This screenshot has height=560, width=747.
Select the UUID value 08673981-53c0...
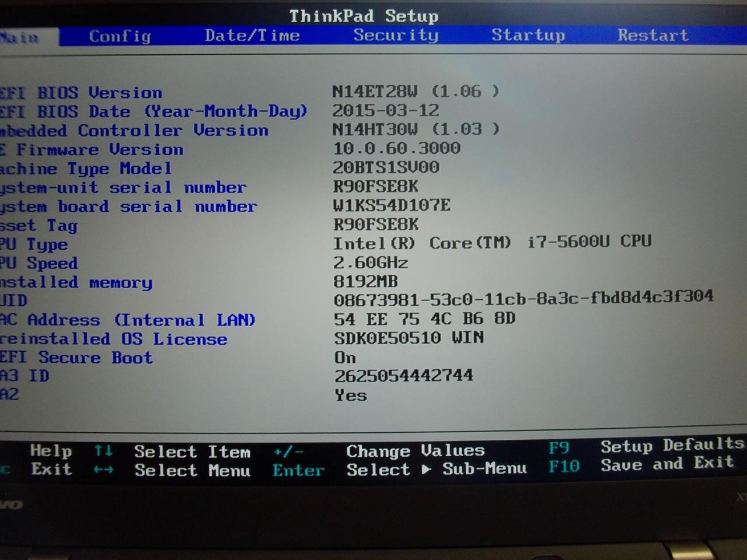point(523,298)
